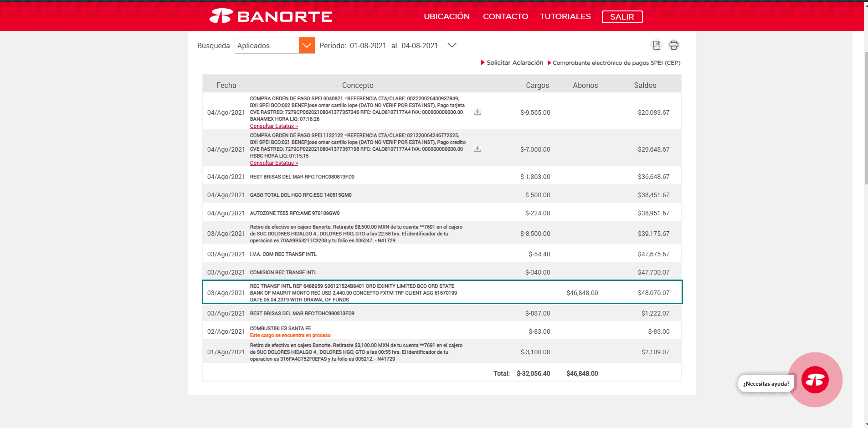Expand the Periodo date range chevron

tap(452, 45)
